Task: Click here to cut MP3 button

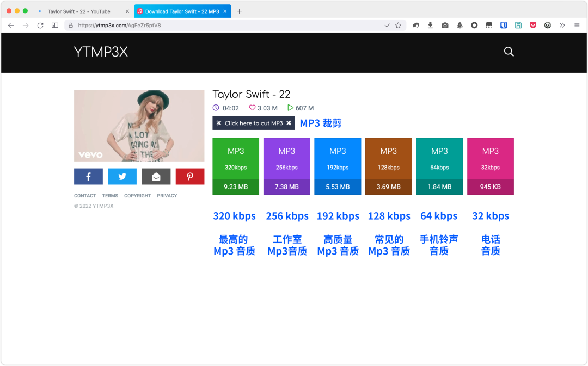Action: 254,123
